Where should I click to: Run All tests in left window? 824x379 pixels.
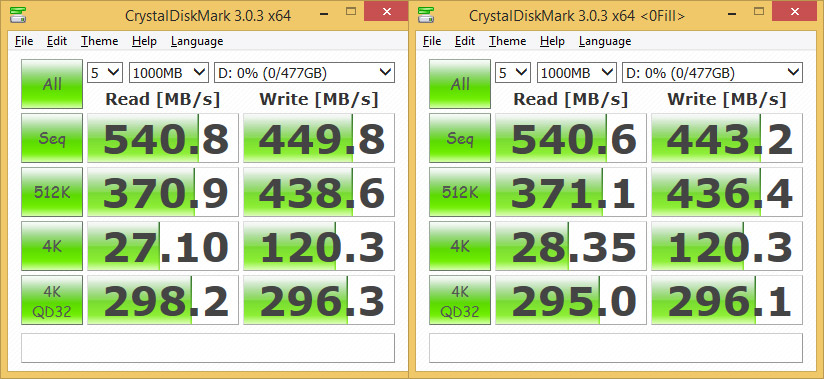coord(52,84)
